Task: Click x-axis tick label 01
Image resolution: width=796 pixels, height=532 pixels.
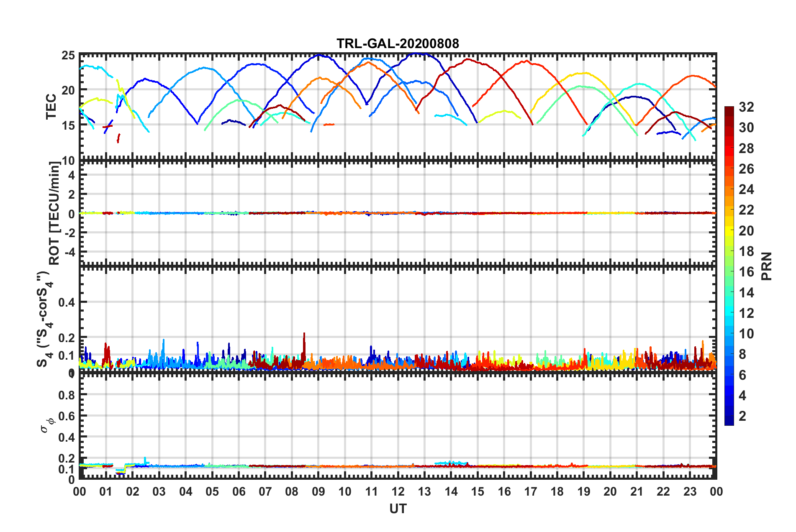Action: pyautogui.click(x=106, y=491)
